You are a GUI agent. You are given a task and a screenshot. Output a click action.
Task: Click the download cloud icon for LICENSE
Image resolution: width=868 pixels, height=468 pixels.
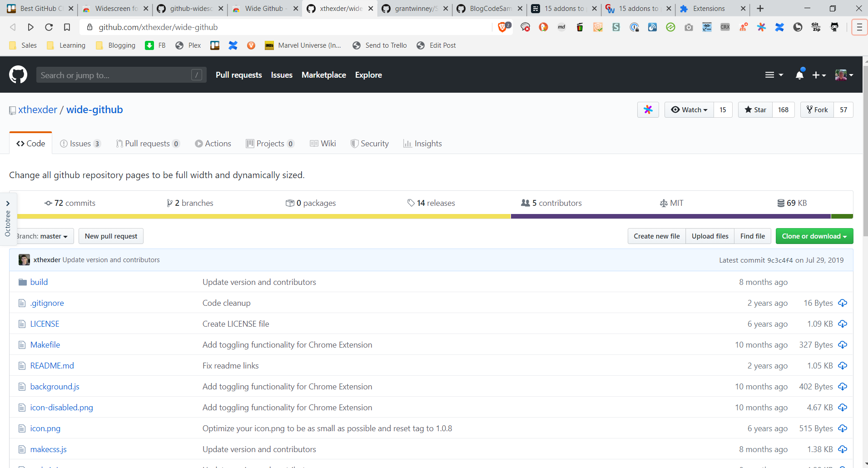pyautogui.click(x=843, y=324)
